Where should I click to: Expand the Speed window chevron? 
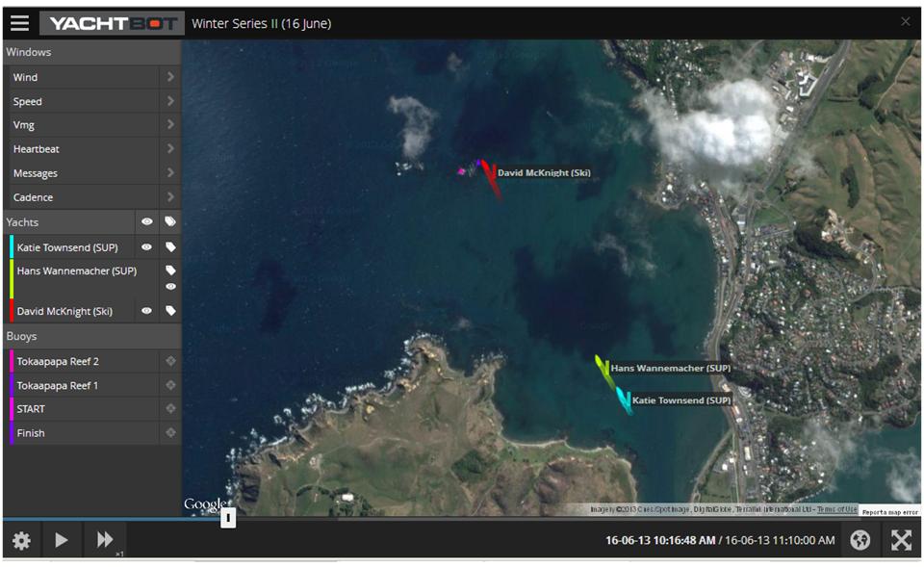pyautogui.click(x=170, y=101)
